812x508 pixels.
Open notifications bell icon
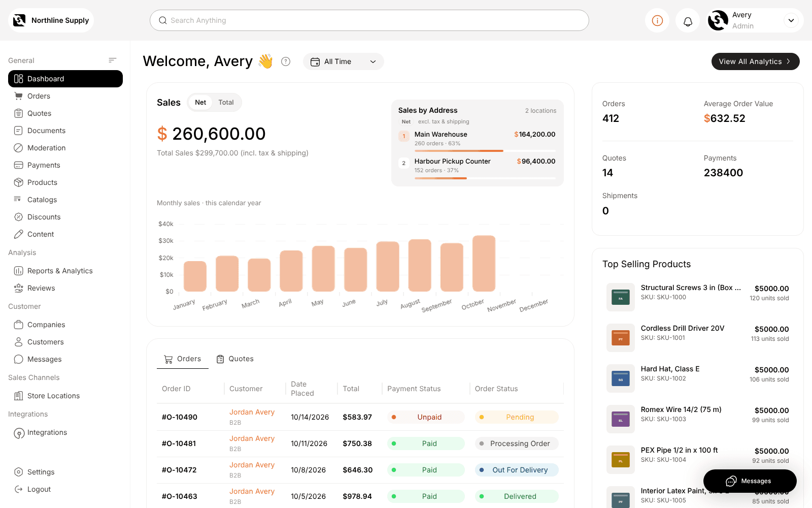click(x=688, y=21)
